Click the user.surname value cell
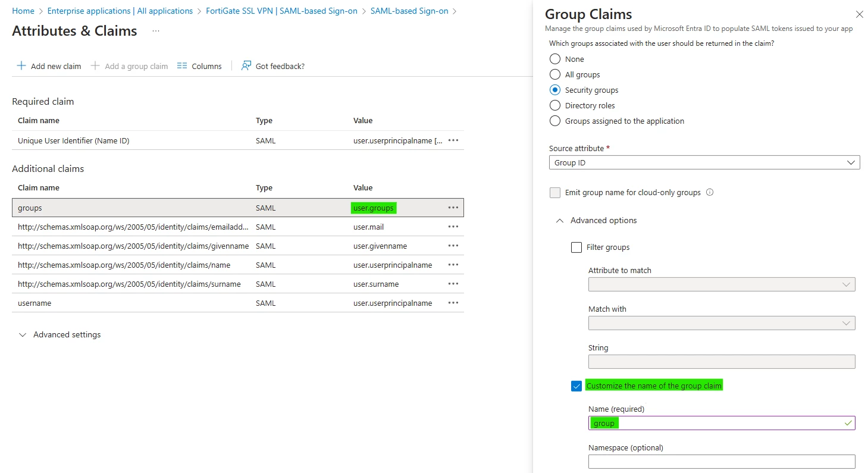The height and width of the screenshot is (473, 868). point(376,284)
